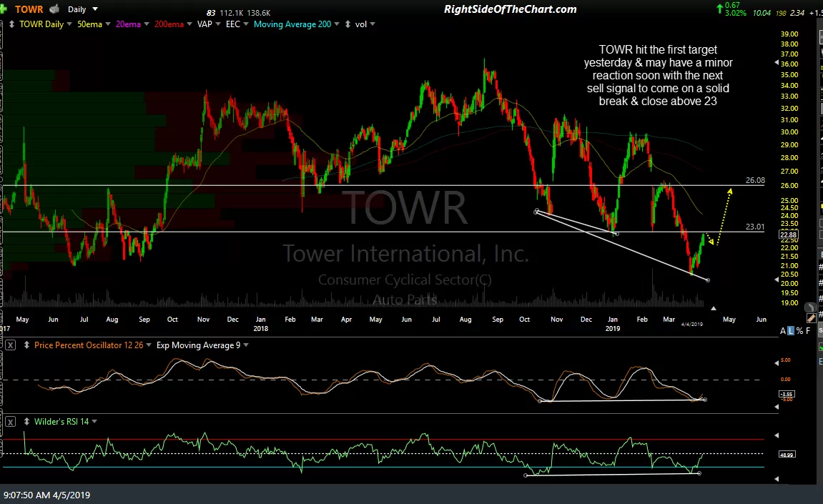Click the 138.6K volume value
Image resolution: width=823 pixels, height=504 pixels.
(x=258, y=13)
